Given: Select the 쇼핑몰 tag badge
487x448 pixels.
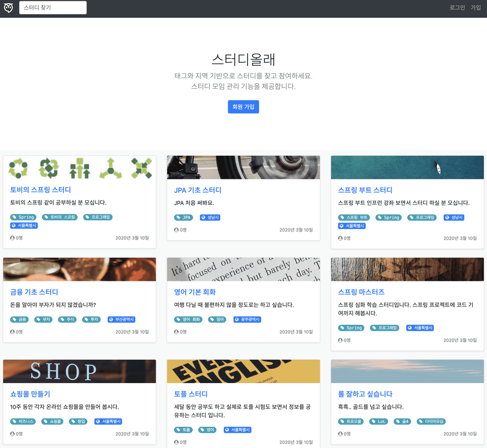Looking at the screenshot, I should [52, 421].
